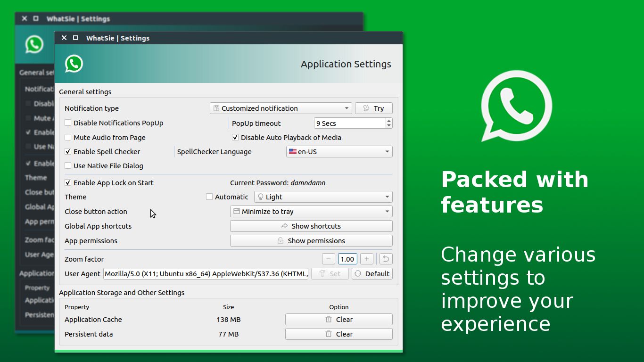Click the WhatsApp logo in the background Settings window
Viewport: 644px width, 362px height.
34,44
